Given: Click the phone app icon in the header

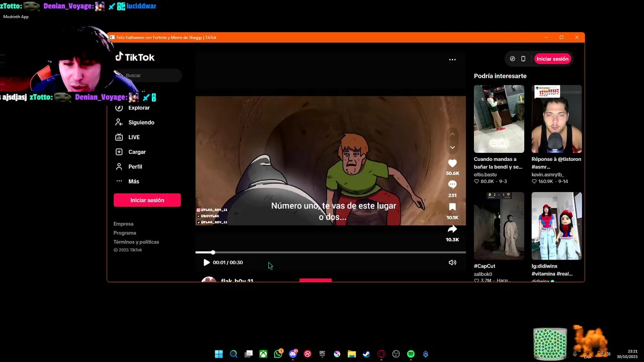Looking at the screenshot, I should point(523,59).
